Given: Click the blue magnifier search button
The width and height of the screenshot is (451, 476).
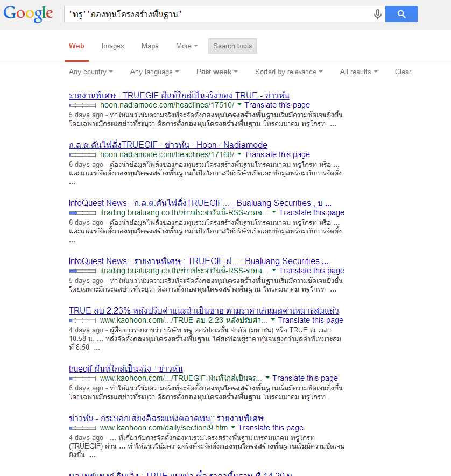Looking at the screenshot, I should [x=401, y=14].
